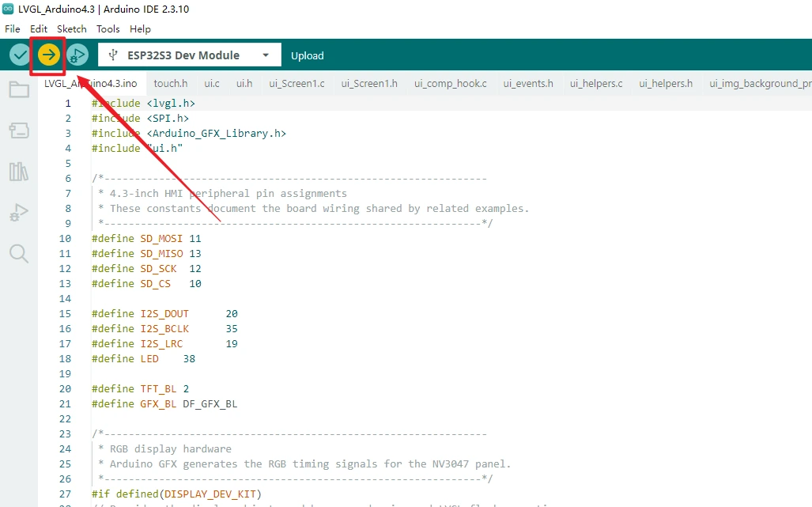This screenshot has width=812, height=507.
Task: Click the Arduino IDE app logo
Action: click(x=8, y=9)
